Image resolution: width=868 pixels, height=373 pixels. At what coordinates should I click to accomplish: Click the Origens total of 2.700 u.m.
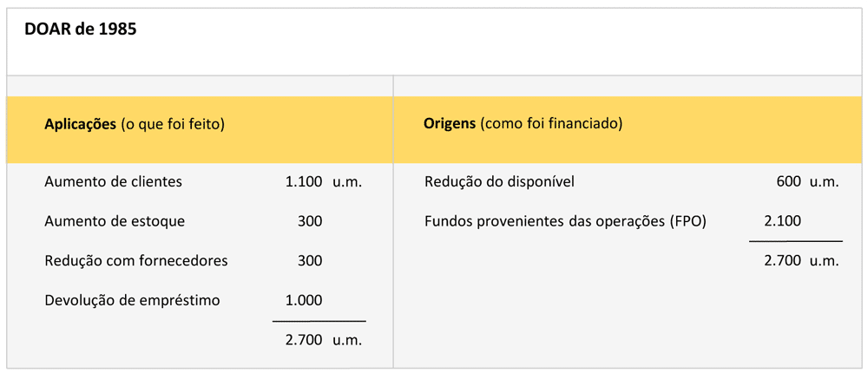[802, 260]
